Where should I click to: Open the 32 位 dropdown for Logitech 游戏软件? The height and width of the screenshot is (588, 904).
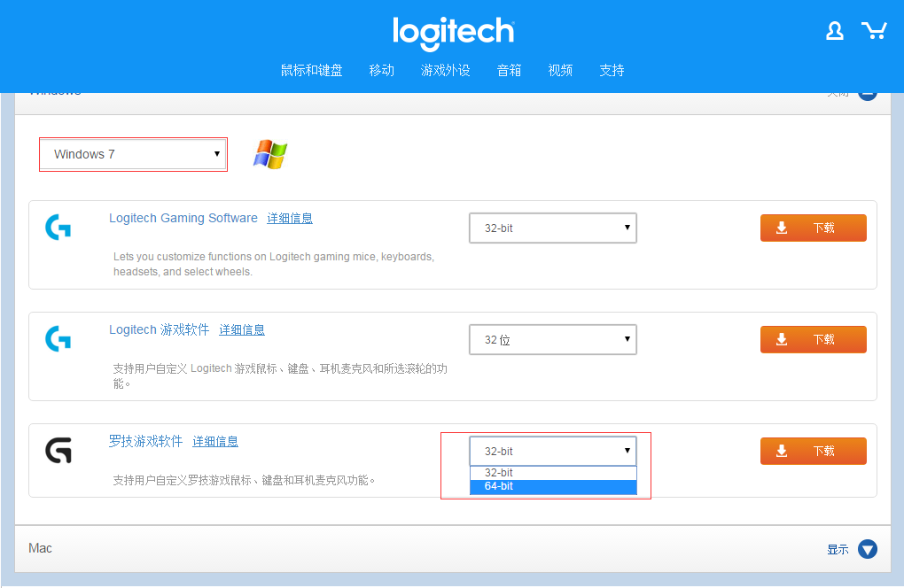click(x=553, y=340)
